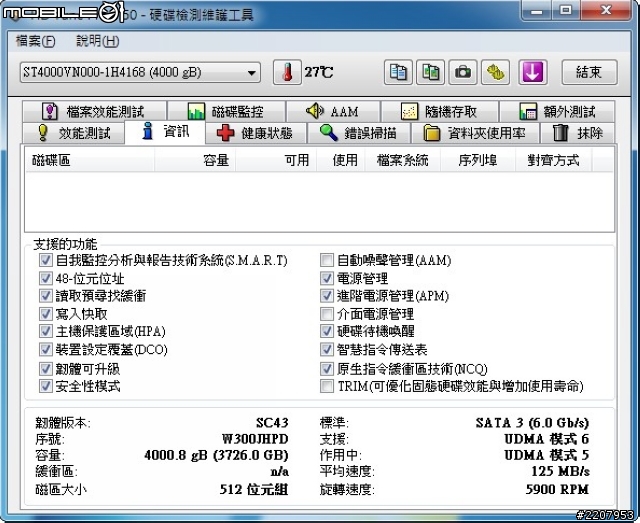Click the SATA 3 (6.0 Gb/s) value
The height and width of the screenshot is (523, 640).
pos(532,423)
